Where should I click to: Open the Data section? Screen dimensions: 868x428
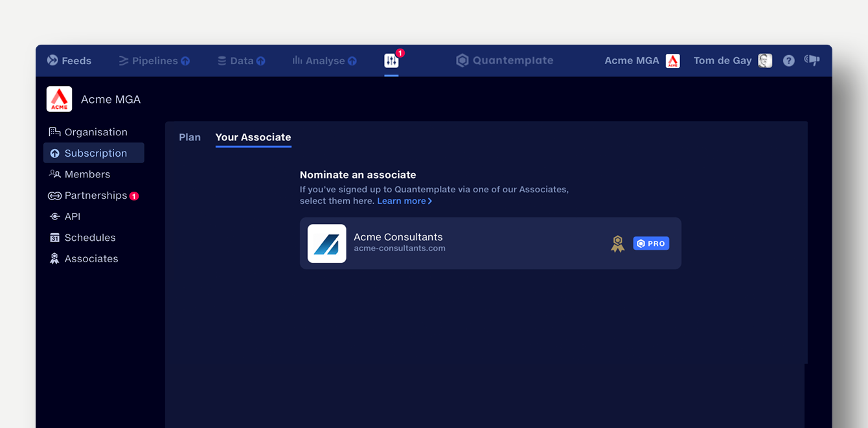(x=241, y=61)
